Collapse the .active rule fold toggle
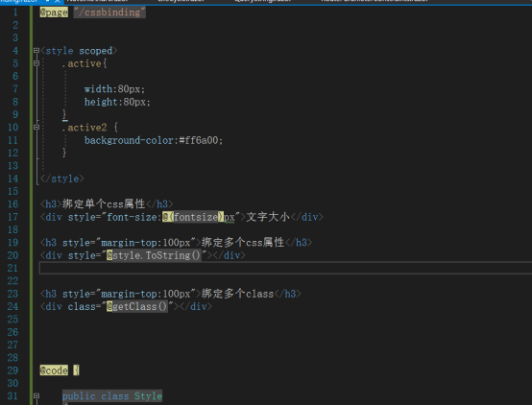The width and height of the screenshot is (532, 405). [36, 63]
